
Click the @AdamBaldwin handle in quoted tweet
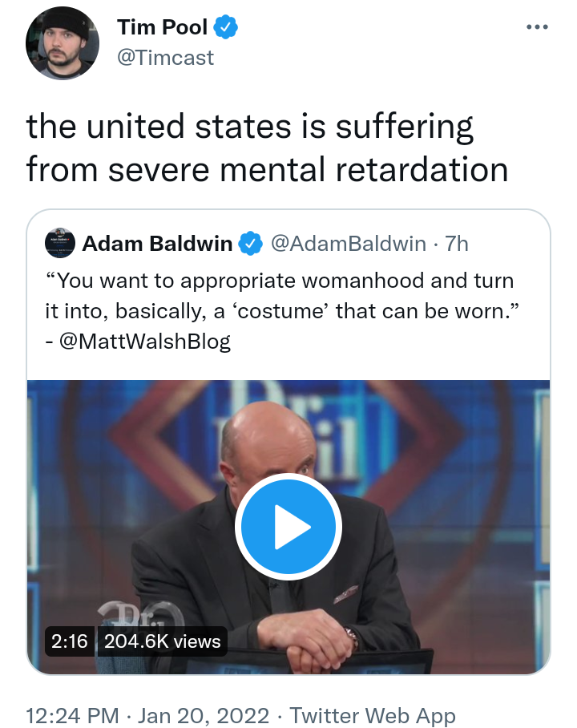point(348,244)
